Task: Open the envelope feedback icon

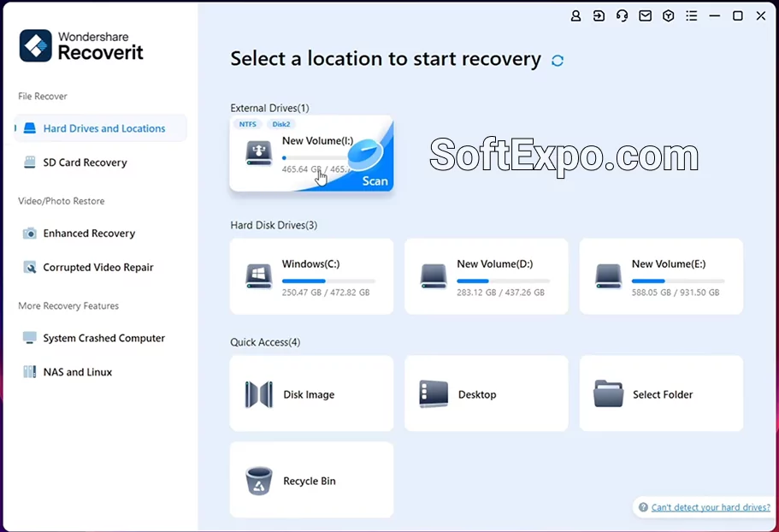Action: click(645, 15)
